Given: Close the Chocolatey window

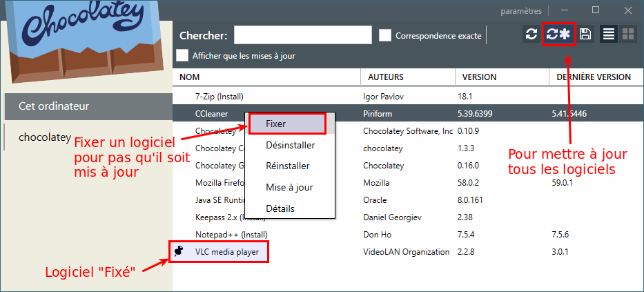Looking at the screenshot, I should tap(628, 10).
